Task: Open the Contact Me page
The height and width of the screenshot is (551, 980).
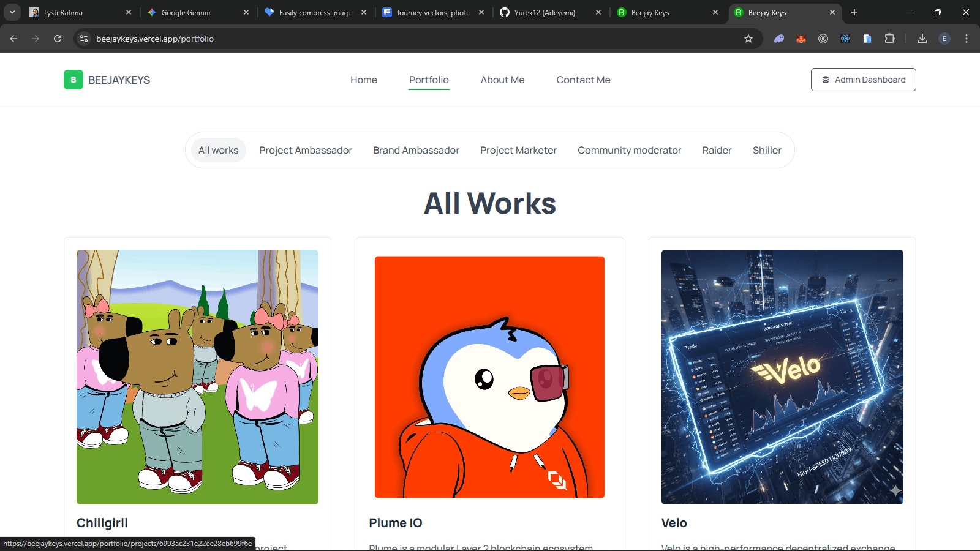Action: point(584,80)
